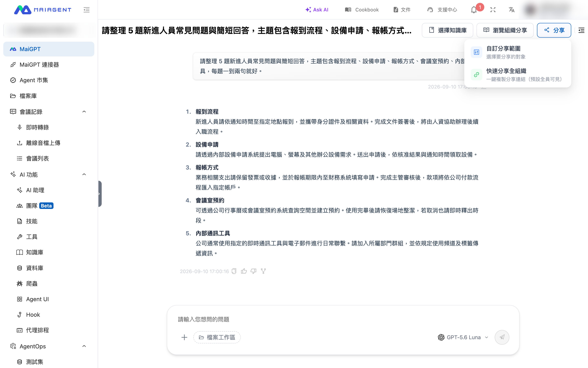The image size is (588, 368).
Task: Click the 分享 button
Action: point(554,30)
